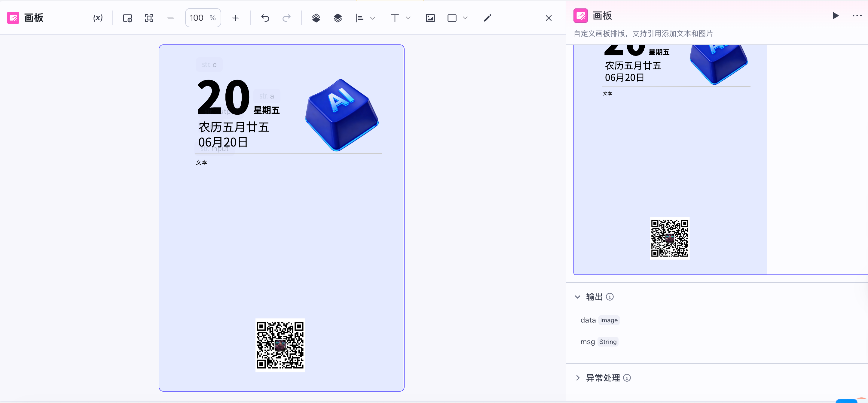This screenshot has height=403, width=868.
Task: Select the QR code image on canvas
Action: click(280, 345)
